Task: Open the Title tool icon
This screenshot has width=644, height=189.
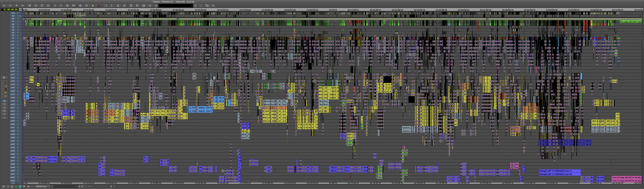Action: (213, 6)
